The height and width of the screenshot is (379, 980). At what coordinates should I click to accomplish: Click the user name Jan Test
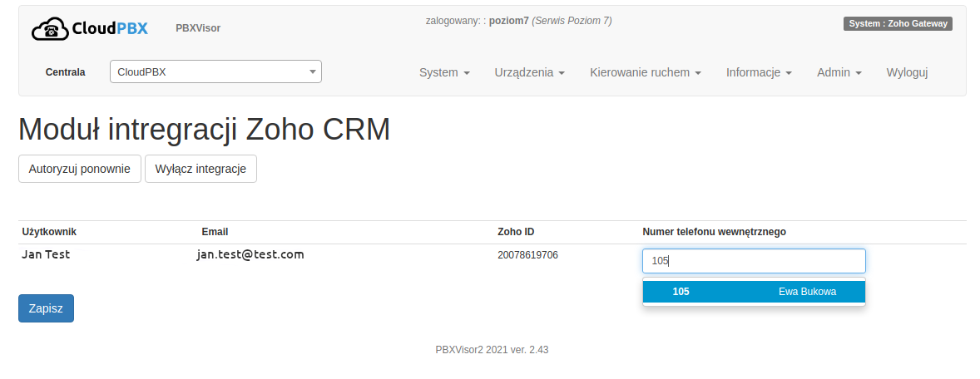tap(46, 254)
